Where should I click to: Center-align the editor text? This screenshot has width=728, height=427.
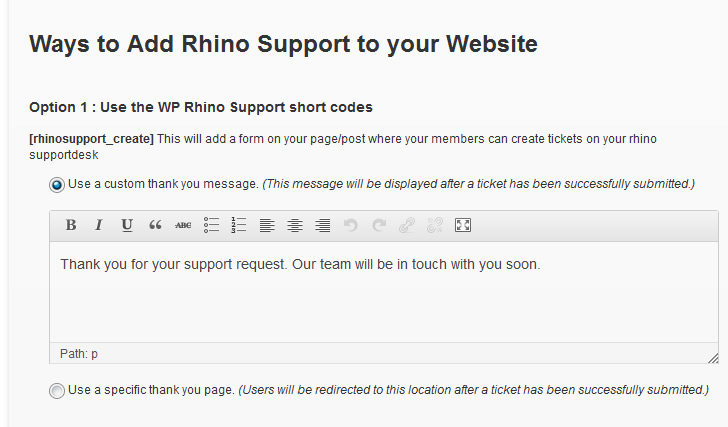(x=295, y=225)
